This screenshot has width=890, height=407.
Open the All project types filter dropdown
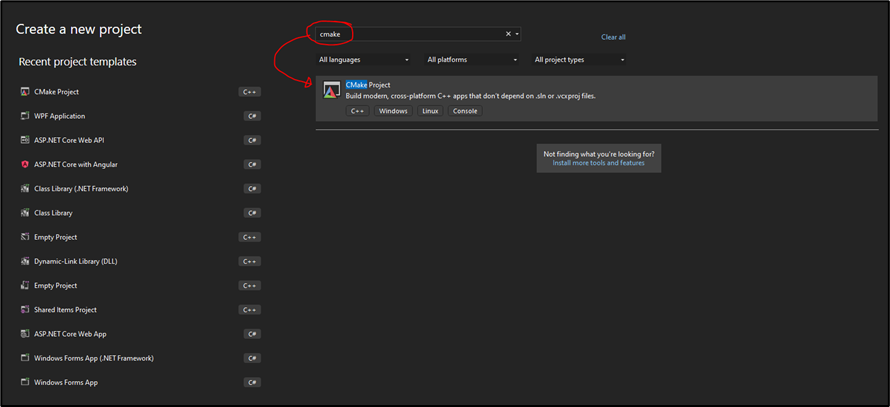579,60
